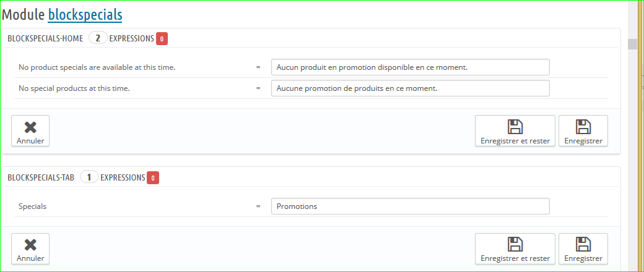Click the red missing-count badge for BLOCKSPECIALS-HOME
Viewport: 644px width, 272px height.
click(162, 39)
